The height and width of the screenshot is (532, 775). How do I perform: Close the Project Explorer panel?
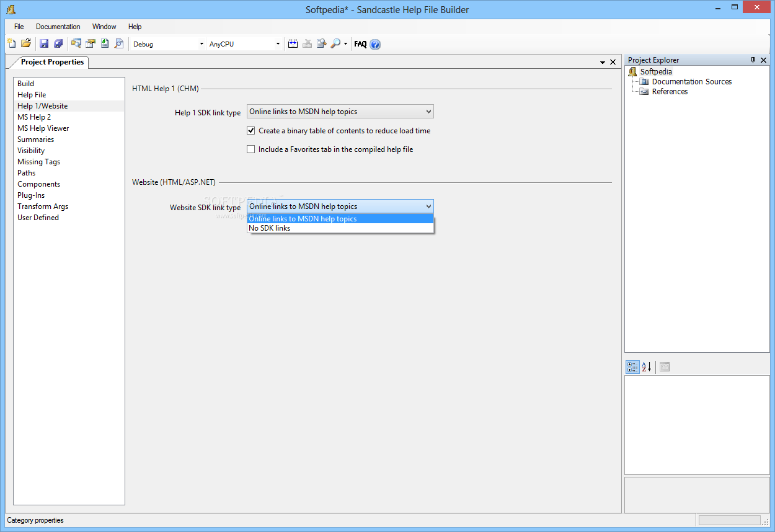click(x=764, y=60)
